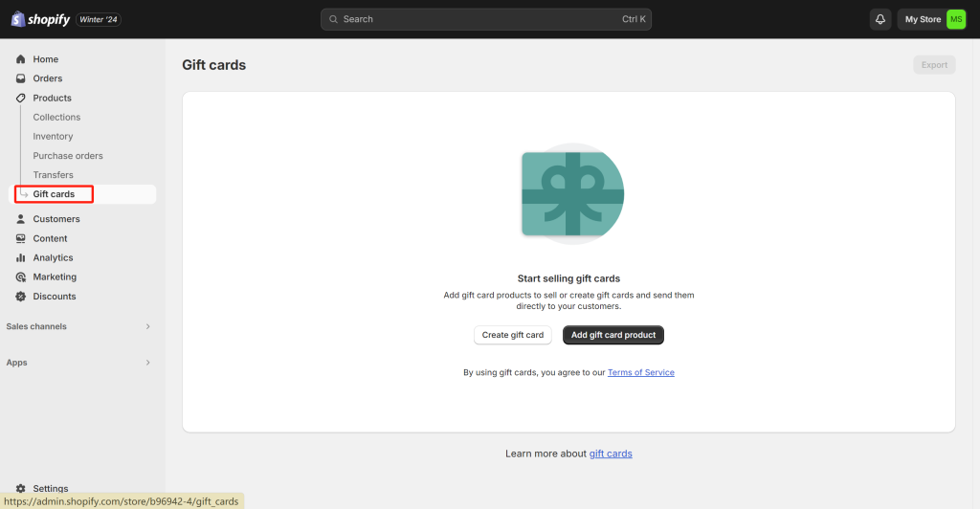Image resolution: width=980 pixels, height=509 pixels.
Task: Open the Analytics page
Action: pyautogui.click(x=54, y=258)
